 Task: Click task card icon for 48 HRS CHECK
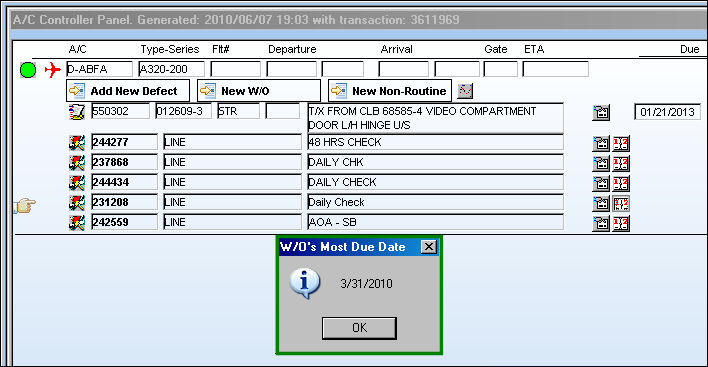621,144
